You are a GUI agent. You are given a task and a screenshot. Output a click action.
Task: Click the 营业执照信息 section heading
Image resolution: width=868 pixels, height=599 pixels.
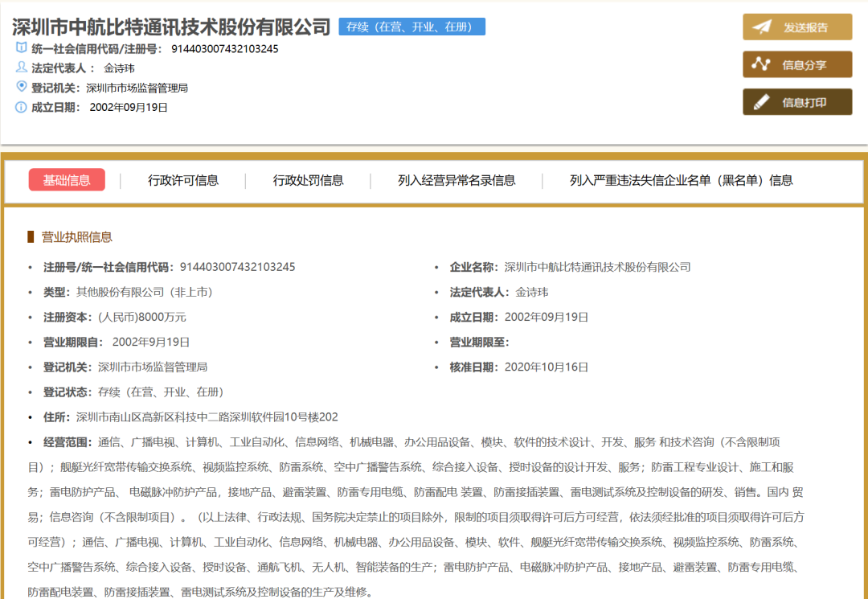coord(77,237)
